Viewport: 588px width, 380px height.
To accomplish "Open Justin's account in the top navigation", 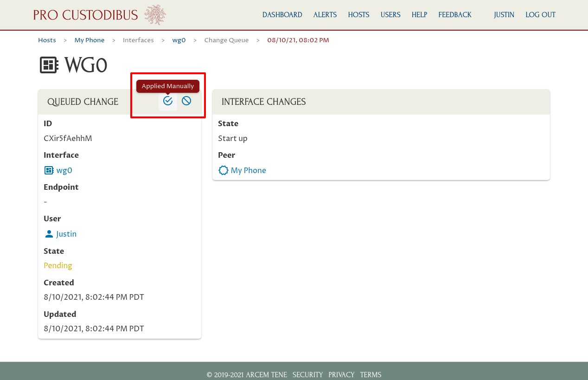I will (504, 15).
